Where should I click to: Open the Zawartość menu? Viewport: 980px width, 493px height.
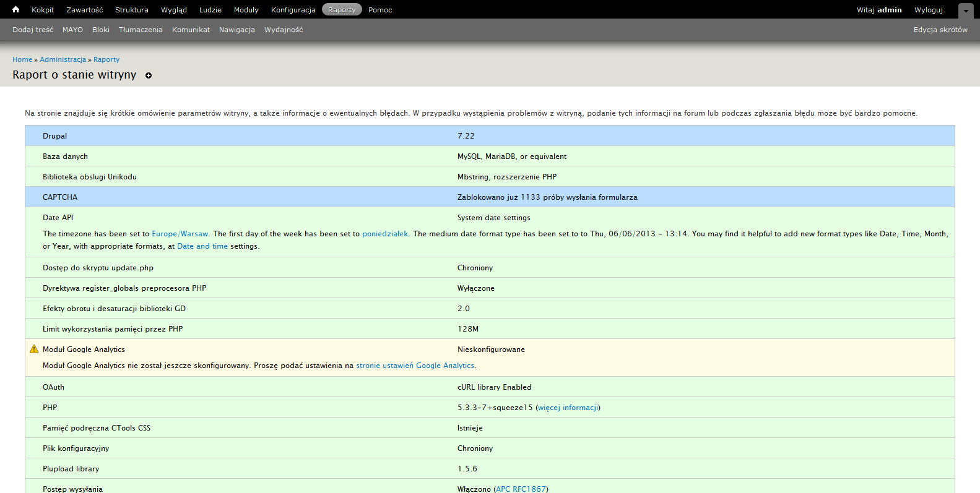[x=85, y=10]
